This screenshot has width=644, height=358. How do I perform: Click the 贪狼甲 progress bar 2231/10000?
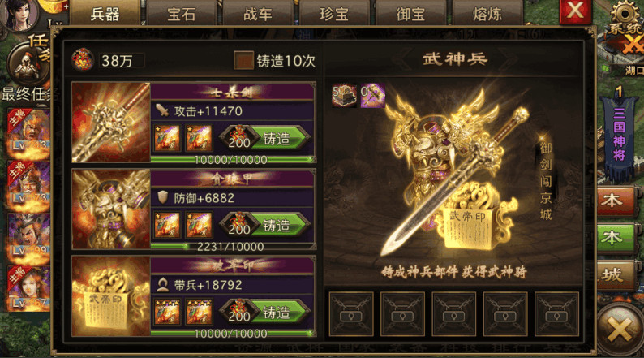point(233,247)
